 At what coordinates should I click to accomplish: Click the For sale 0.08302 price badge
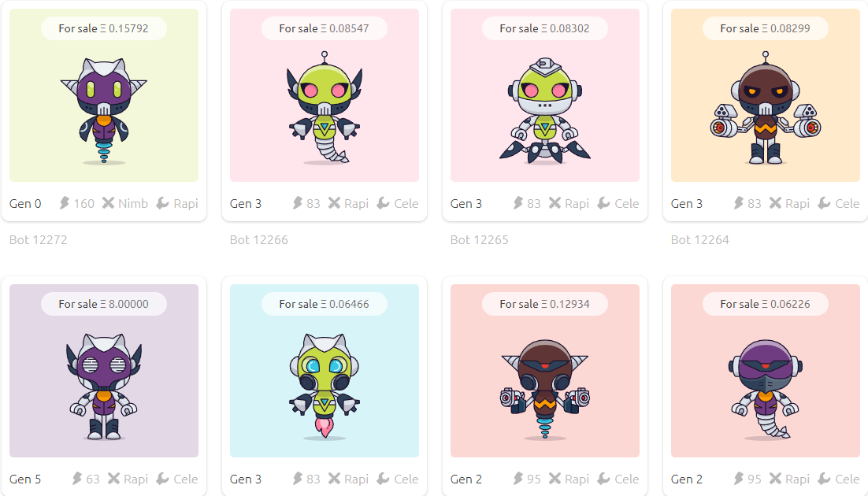(545, 28)
